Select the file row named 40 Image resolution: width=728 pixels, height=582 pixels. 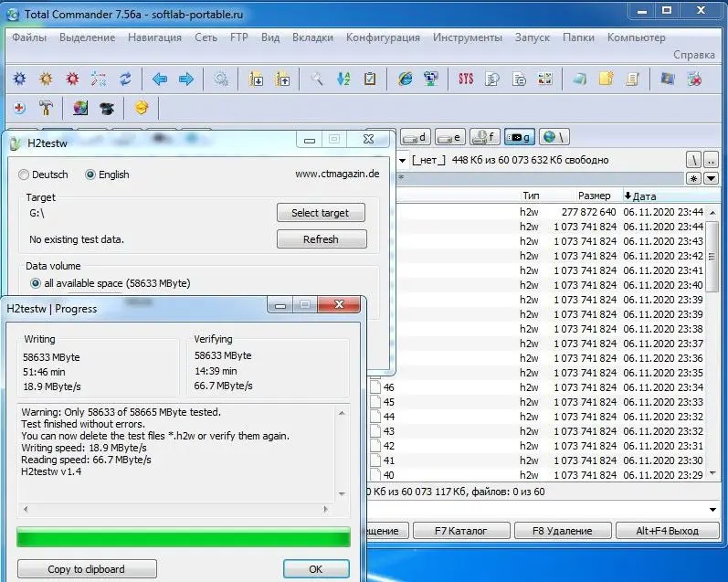click(537, 475)
